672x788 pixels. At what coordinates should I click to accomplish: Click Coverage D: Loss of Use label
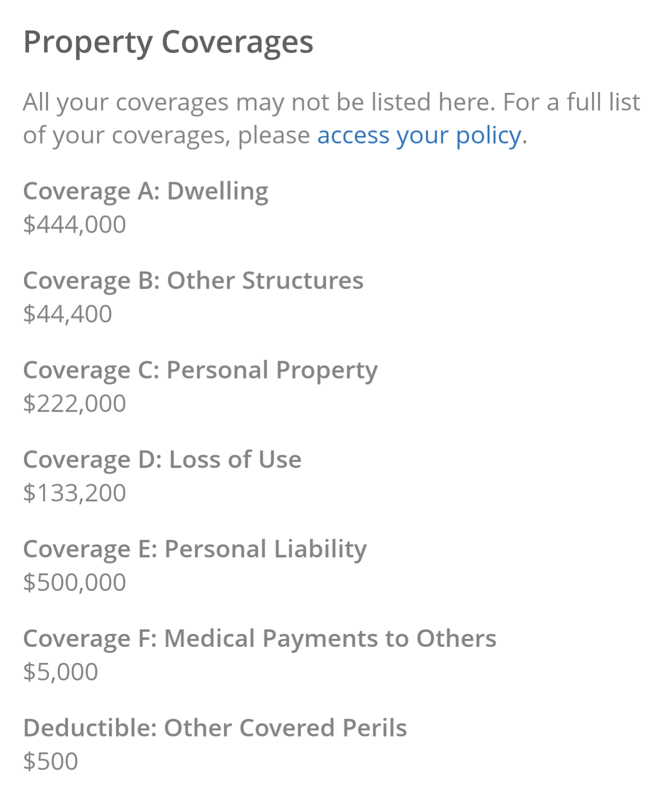click(162, 460)
